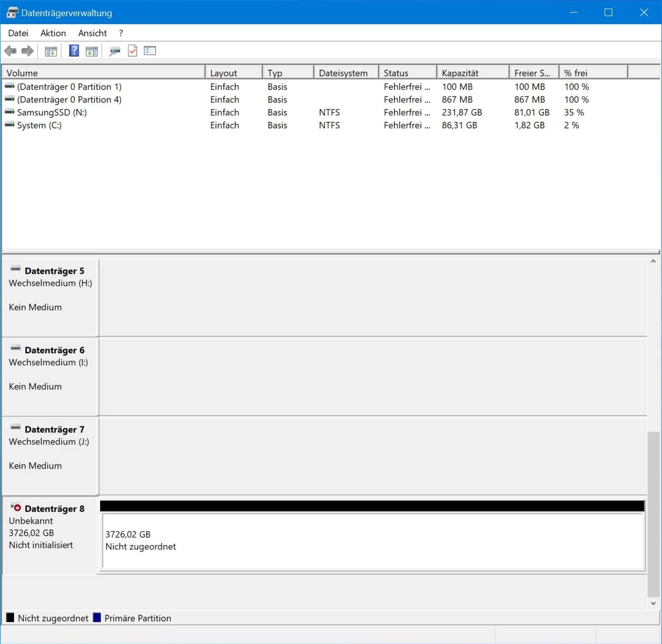This screenshot has width=662, height=644.
Task: Click the disk pane scroll down arrow
Action: point(653,603)
